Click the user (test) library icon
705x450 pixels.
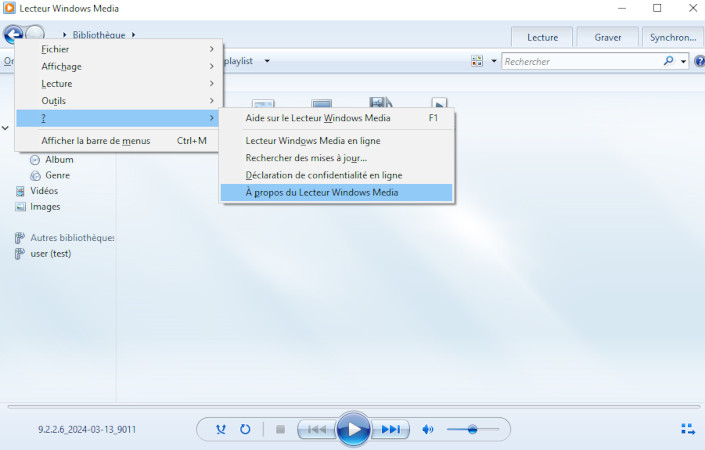click(20, 254)
